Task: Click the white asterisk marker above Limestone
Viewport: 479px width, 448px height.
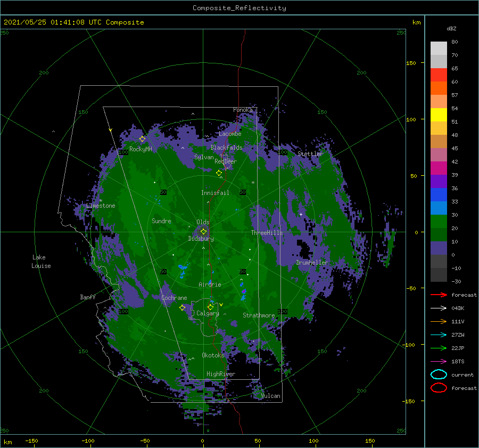Action: [x=101, y=201]
